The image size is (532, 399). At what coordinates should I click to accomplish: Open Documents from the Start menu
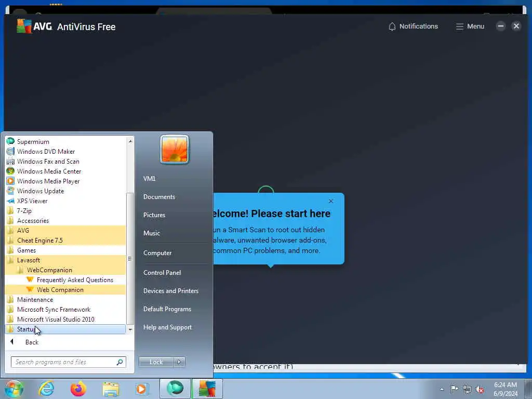coord(159,197)
